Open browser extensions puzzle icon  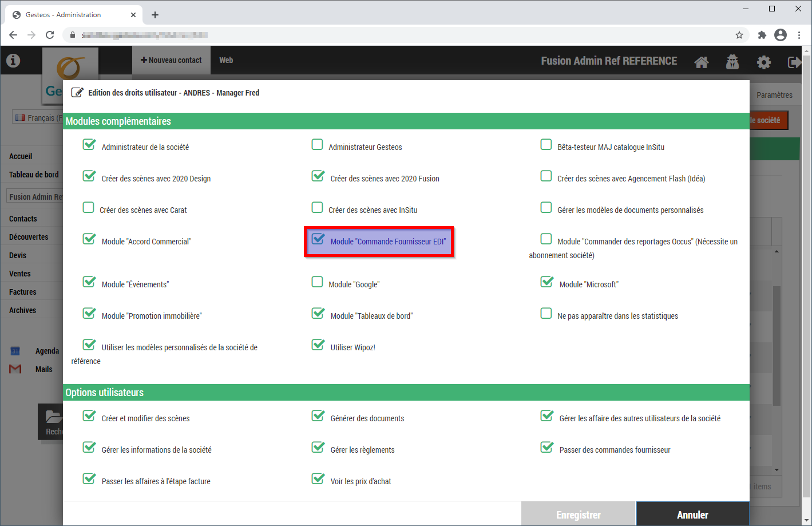coord(762,35)
